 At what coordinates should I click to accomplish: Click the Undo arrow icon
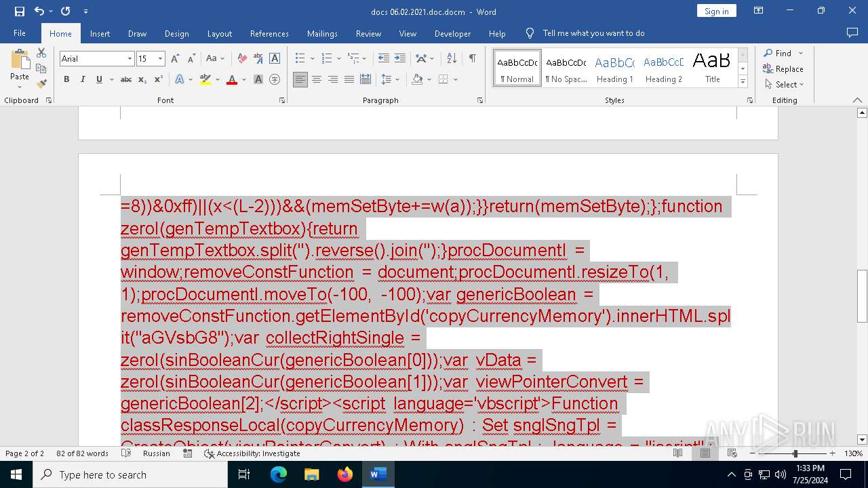point(39,12)
